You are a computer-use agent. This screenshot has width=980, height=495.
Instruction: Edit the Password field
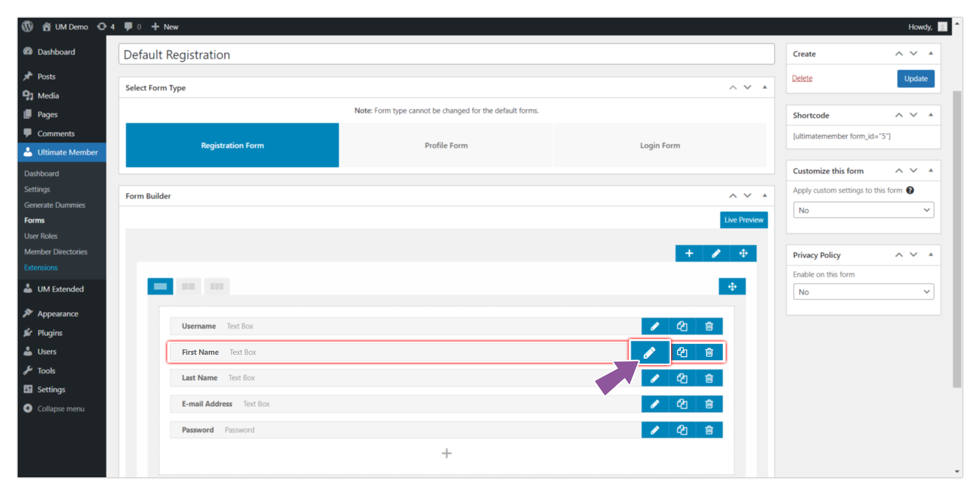pyautogui.click(x=655, y=430)
